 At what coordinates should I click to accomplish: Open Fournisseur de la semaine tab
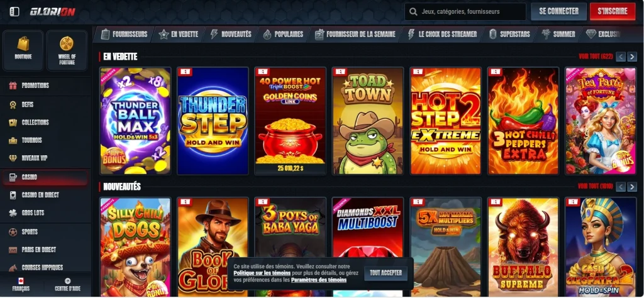[355, 34]
